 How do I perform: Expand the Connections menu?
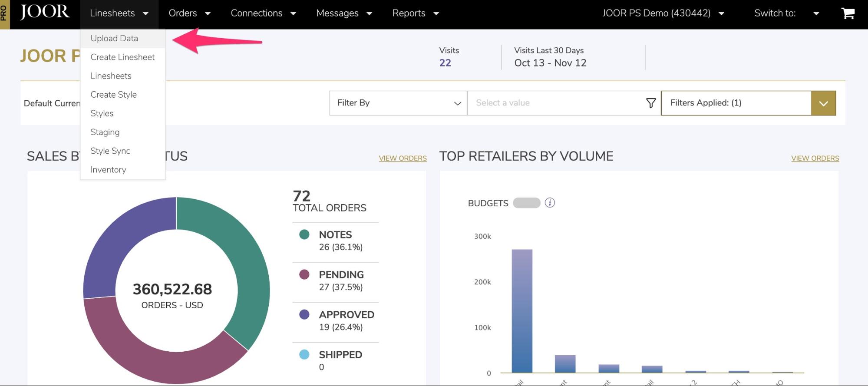click(263, 13)
